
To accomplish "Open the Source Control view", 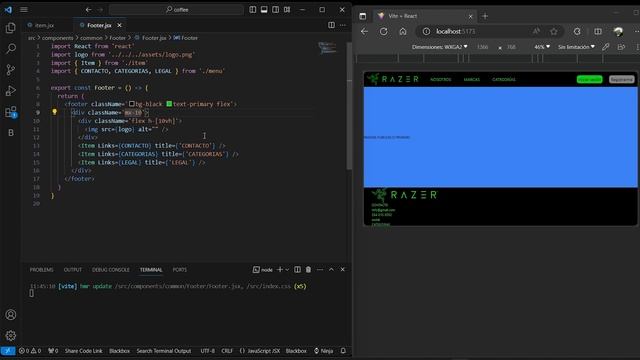I will pos(11,70).
